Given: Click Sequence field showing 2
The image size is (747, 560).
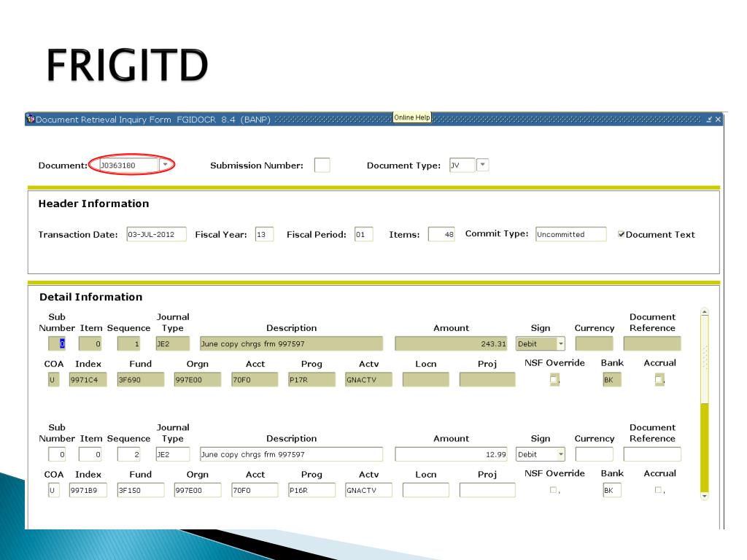Looking at the screenshot, I should point(128,454).
